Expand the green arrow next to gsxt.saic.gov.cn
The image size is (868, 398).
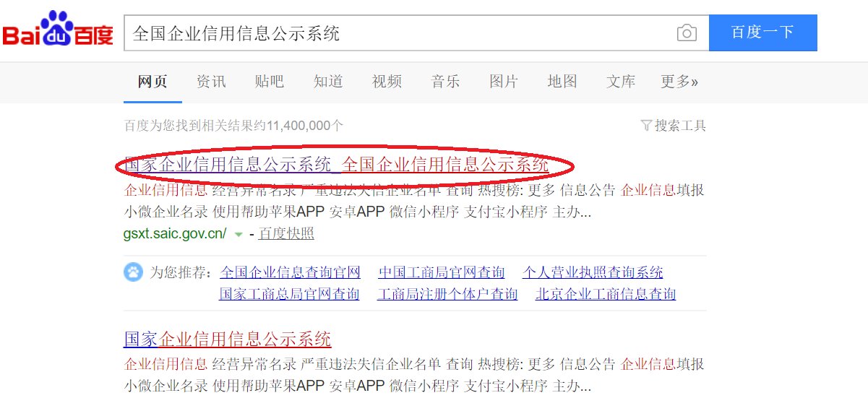click(x=239, y=234)
